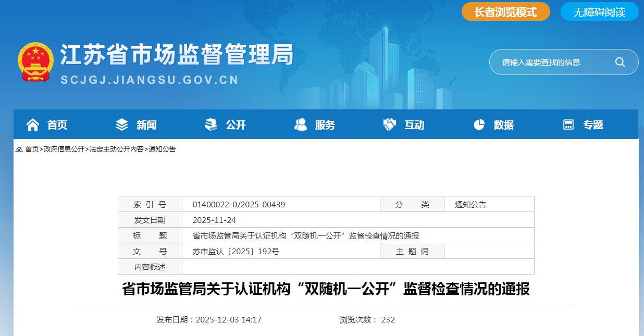Open the 新闻 menu tab

(x=146, y=125)
